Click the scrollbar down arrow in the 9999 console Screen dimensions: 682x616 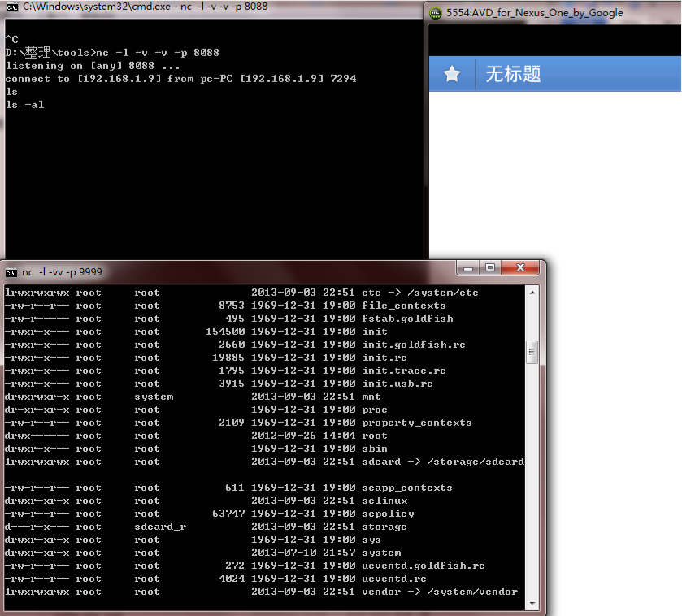(x=532, y=603)
